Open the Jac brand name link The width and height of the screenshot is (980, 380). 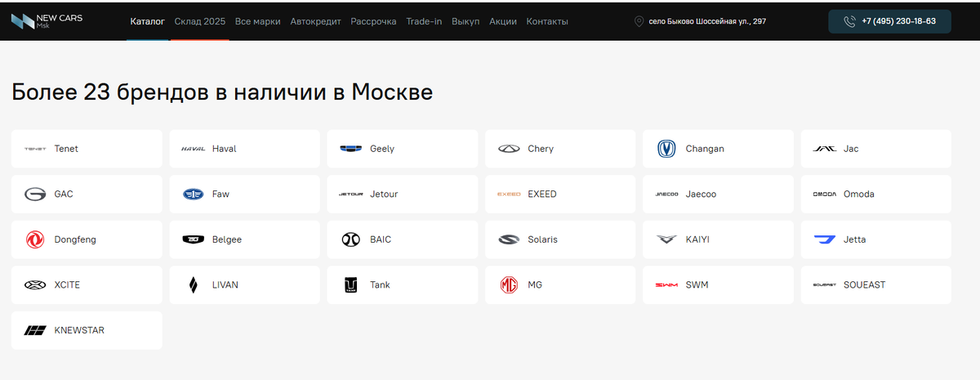pyautogui.click(x=851, y=149)
